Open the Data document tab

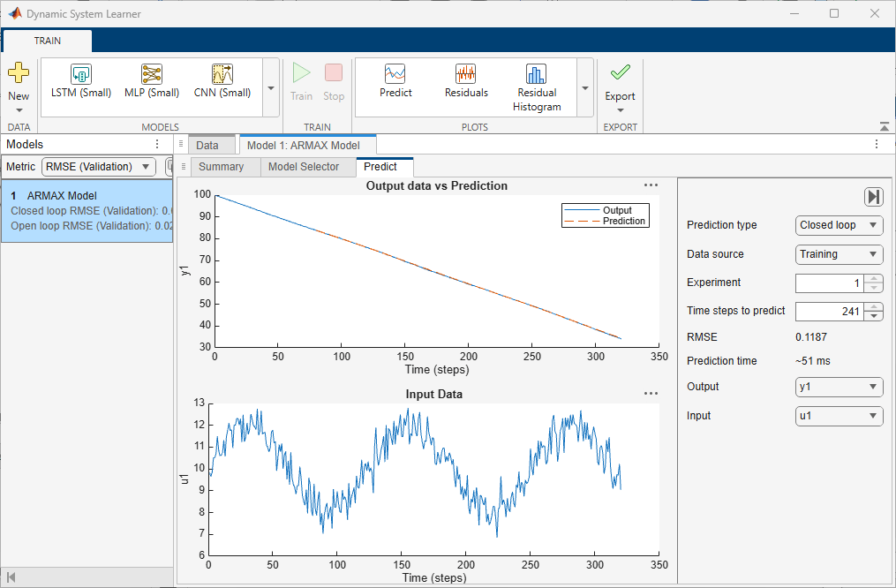pyautogui.click(x=207, y=145)
